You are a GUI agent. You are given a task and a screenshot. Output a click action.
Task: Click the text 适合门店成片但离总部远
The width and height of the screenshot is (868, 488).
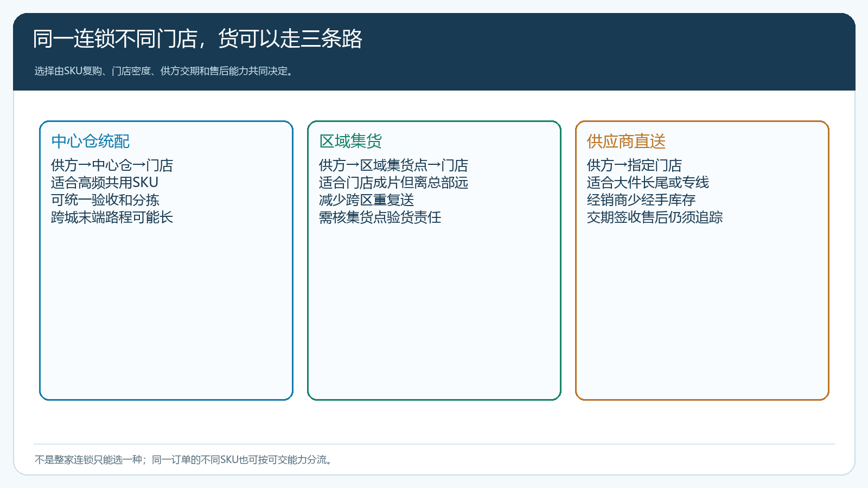point(393,182)
